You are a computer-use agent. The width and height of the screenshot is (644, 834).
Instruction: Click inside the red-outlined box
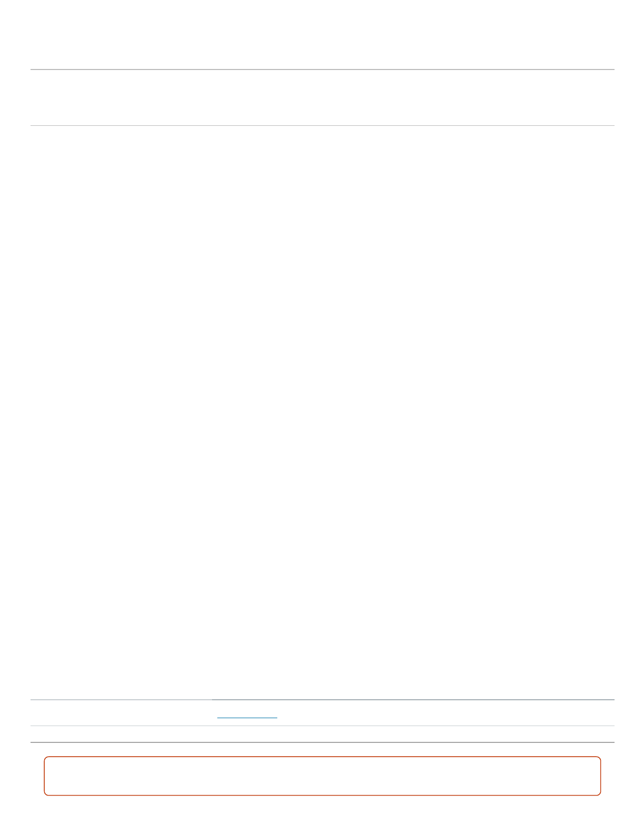point(322,776)
